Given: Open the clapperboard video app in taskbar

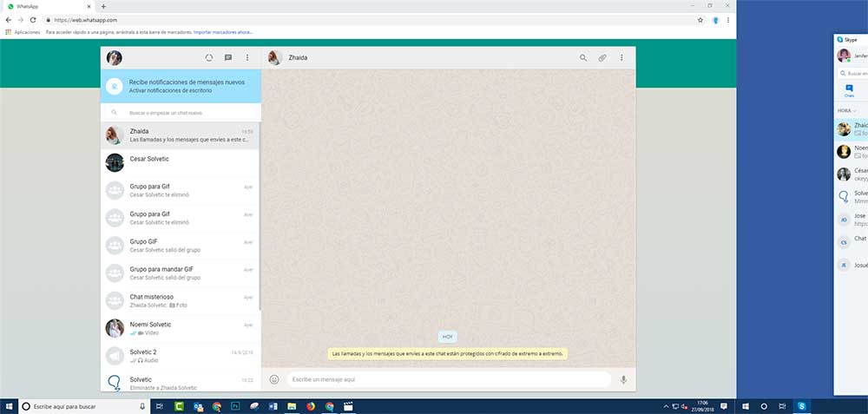Looking at the screenshot, I should pos(348,406).
